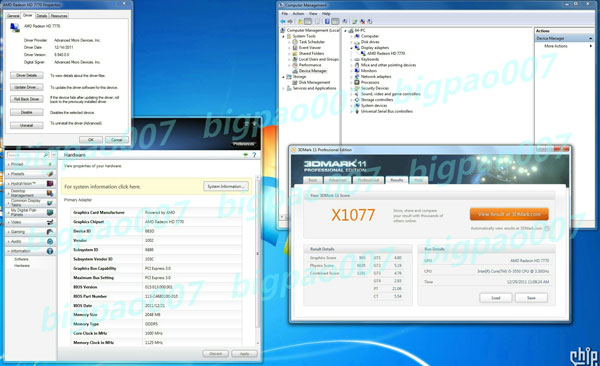Screen dimensions: 600x366
Task: Click System Information button in Catalyst
Action: tap(226, 186)
